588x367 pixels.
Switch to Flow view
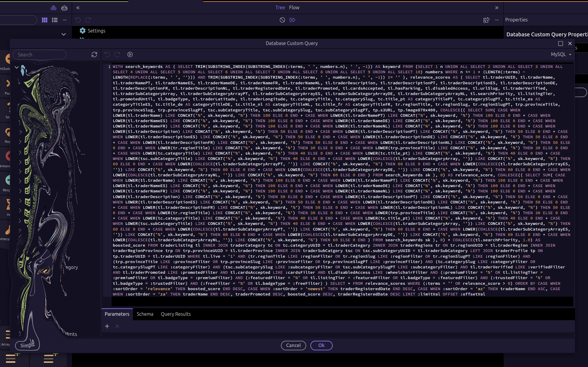[x=294, y=7]
